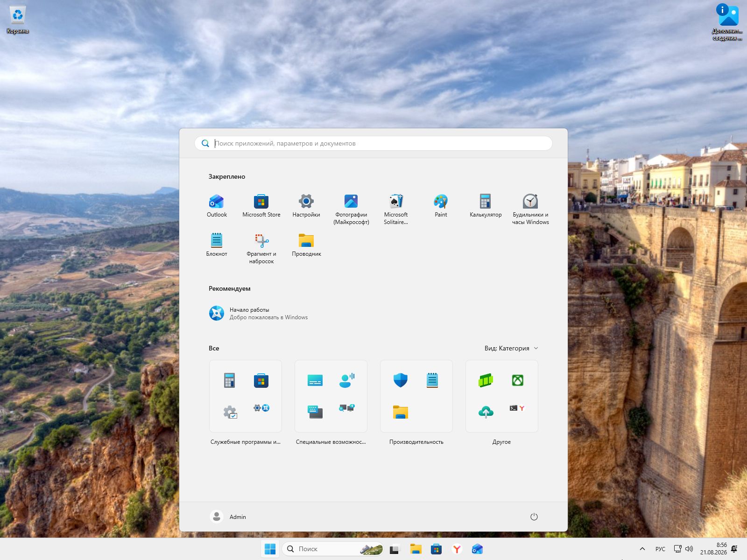
Task: Launch Фрагмент и набросок tool
Action: [x=261, y=248]
